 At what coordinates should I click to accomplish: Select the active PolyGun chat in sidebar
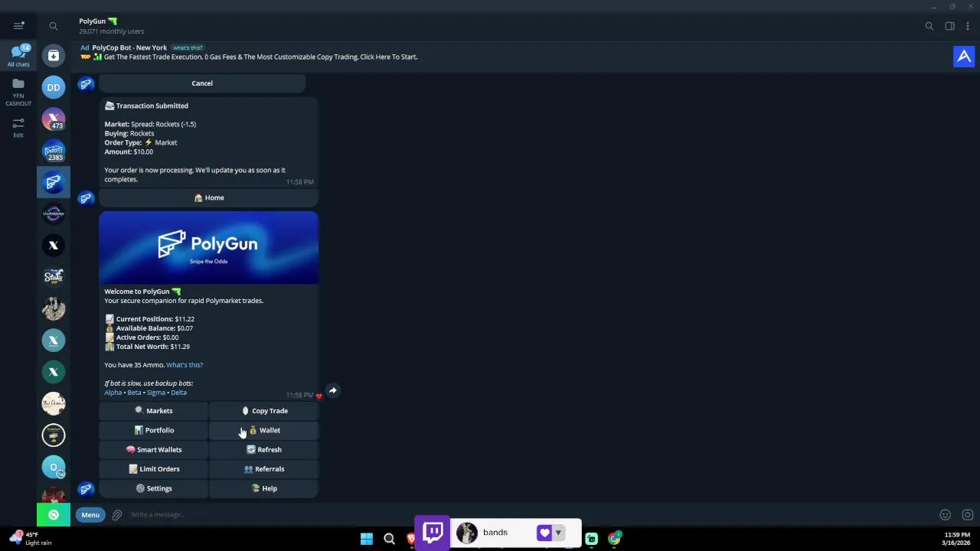click(x=54, y=182)
